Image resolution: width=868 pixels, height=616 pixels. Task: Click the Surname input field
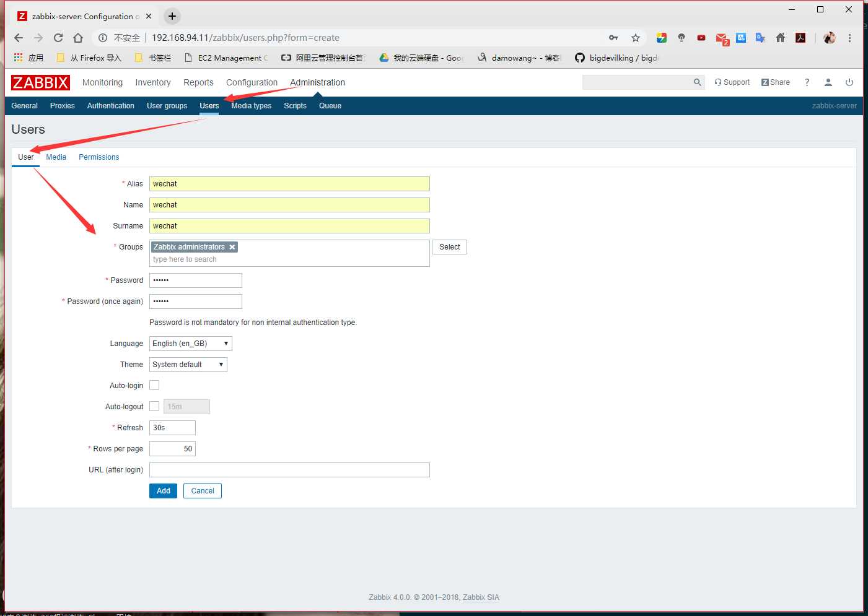click(x=289, y=226)
